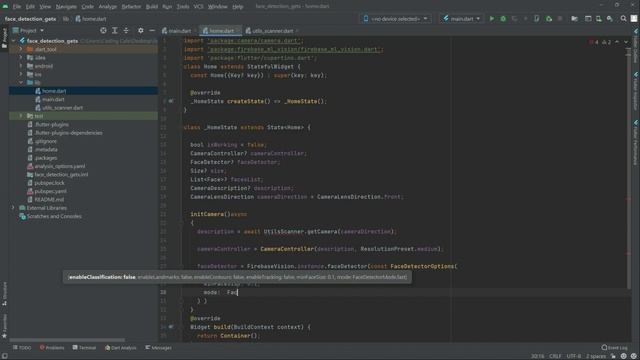Open the device selector dropdown

pos(395,19)
